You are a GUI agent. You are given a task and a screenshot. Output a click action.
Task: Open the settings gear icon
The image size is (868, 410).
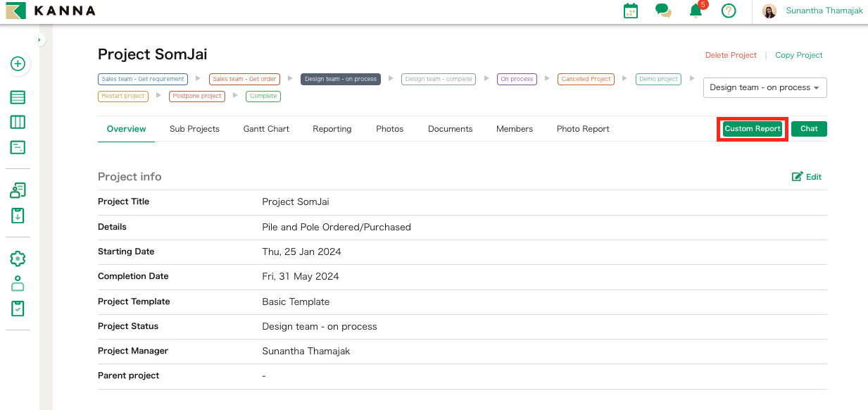(18, 258)
